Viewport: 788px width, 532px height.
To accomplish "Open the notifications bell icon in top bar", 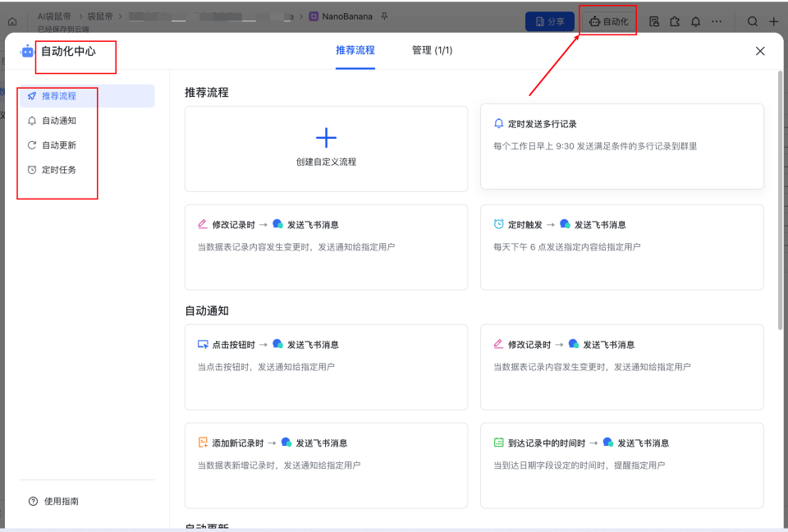I will point(694,21).
